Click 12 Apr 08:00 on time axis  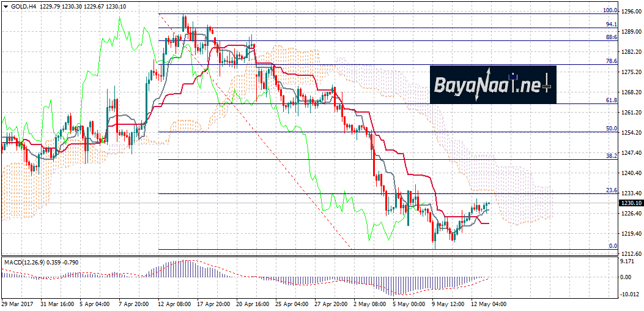click(x=176, y=304)
